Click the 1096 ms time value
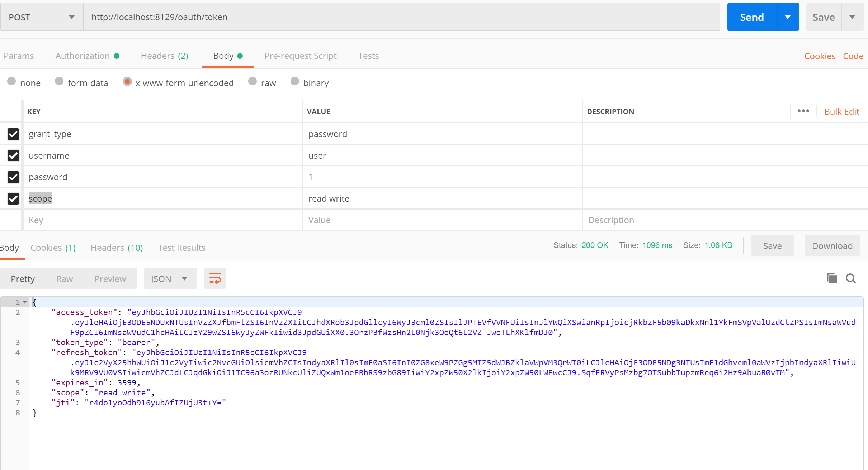 pyautogui.click(x=657, y=245)
